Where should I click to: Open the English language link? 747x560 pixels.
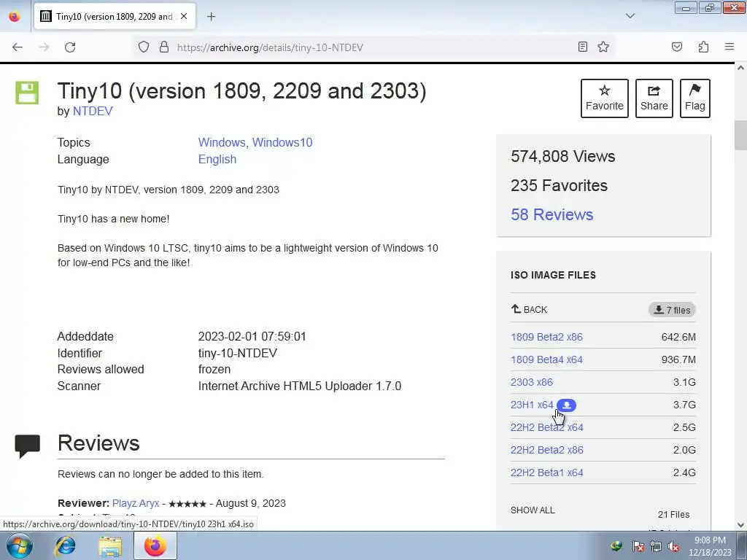coord(217,159)
